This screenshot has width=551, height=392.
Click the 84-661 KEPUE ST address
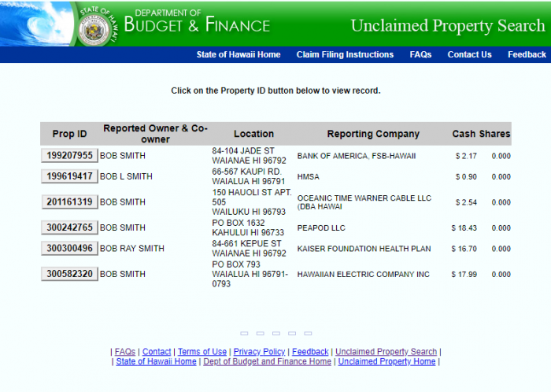click(250, 248)
